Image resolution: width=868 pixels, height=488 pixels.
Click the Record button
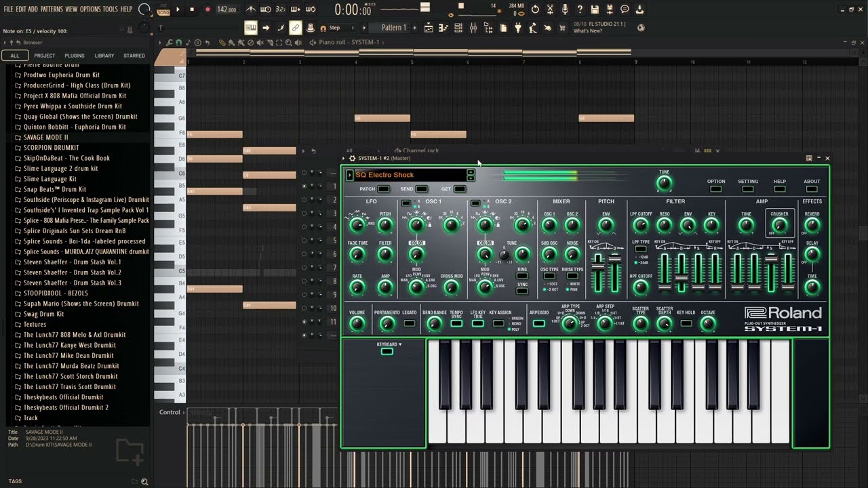tap(208, 9)
